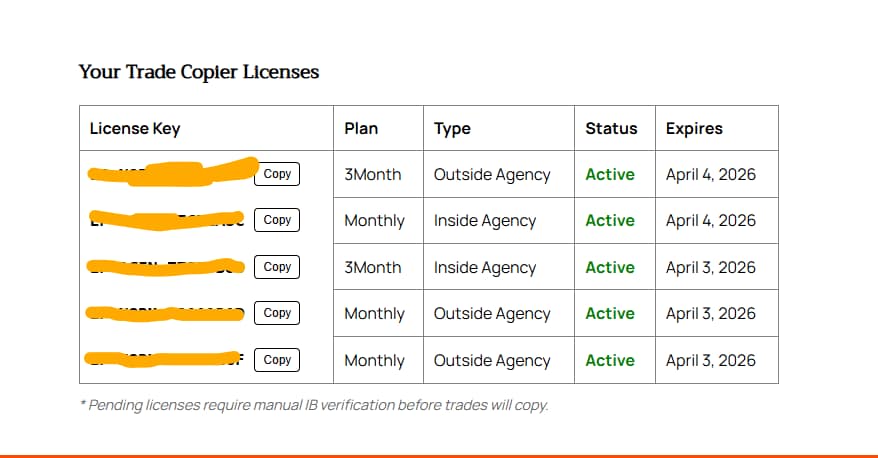Select the 3Month plan cell in first row

[373, 174]
